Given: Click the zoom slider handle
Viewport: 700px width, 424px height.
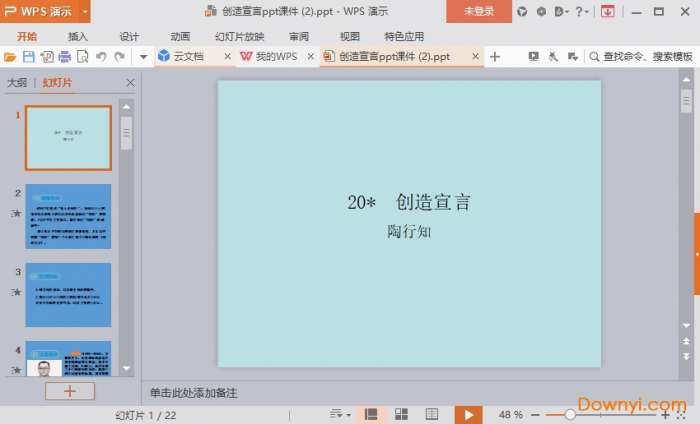Looking at the screenshot, I should click(x=570, y=415).
